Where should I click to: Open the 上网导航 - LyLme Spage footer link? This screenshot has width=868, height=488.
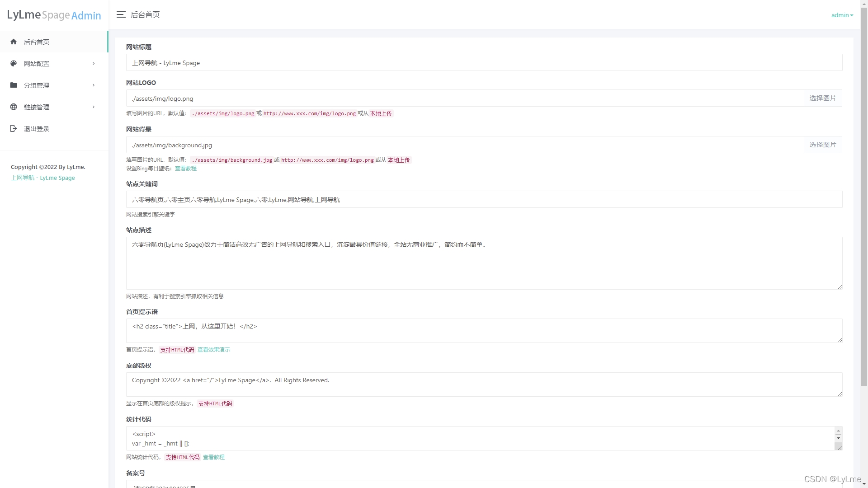click(x=43, y=178)
